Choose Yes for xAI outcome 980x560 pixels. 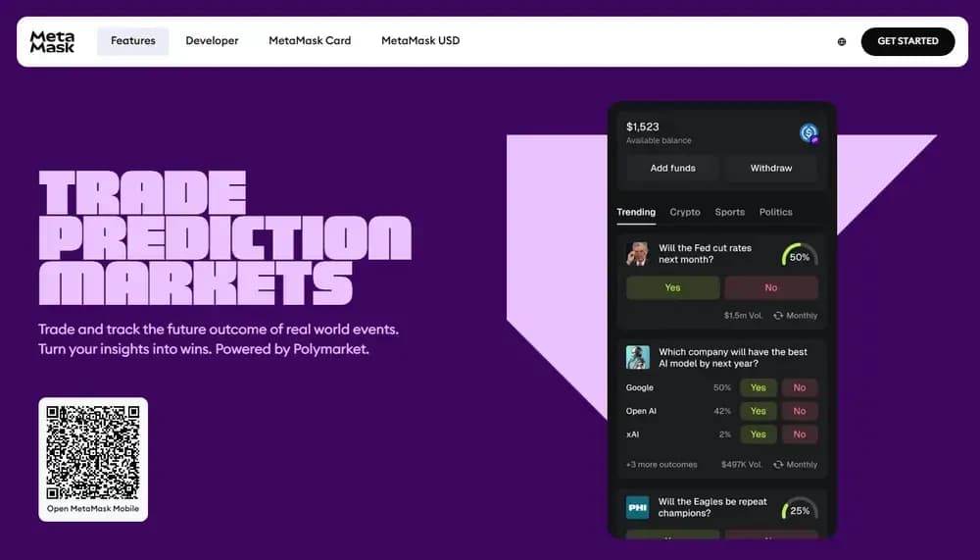pos(759,434)
